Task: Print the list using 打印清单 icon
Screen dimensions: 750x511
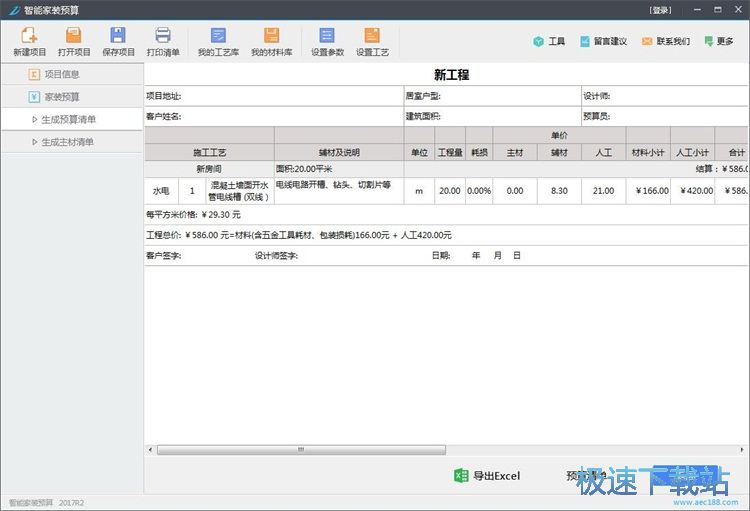Action: click(163, 41)
